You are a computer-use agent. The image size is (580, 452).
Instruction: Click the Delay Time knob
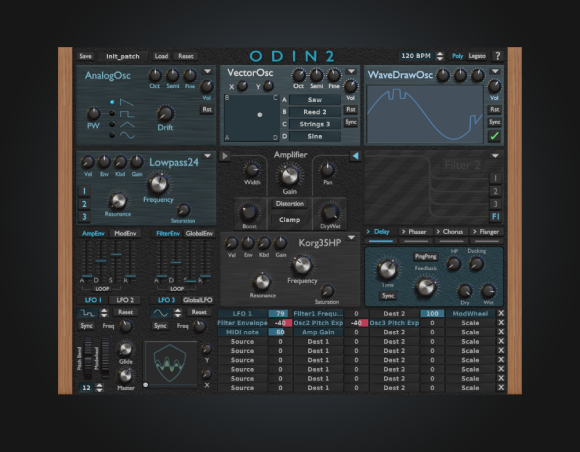click(x=387, y=270)
